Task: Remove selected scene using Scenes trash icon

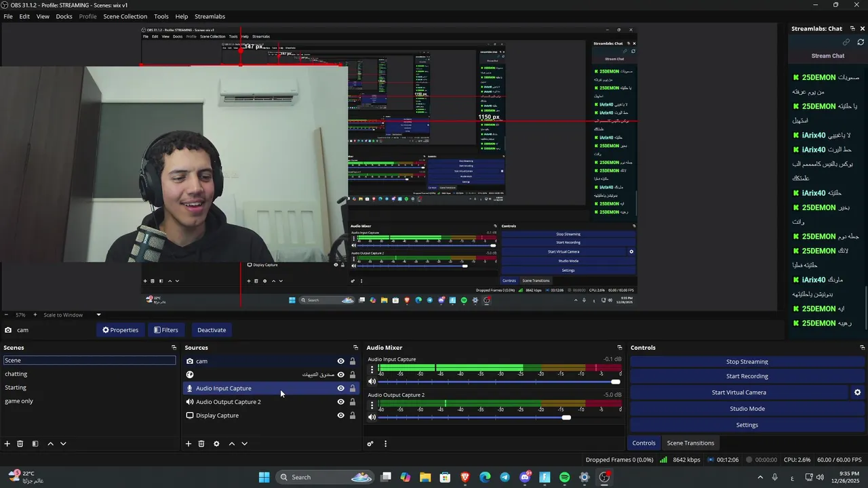Action: coord(20,444)
